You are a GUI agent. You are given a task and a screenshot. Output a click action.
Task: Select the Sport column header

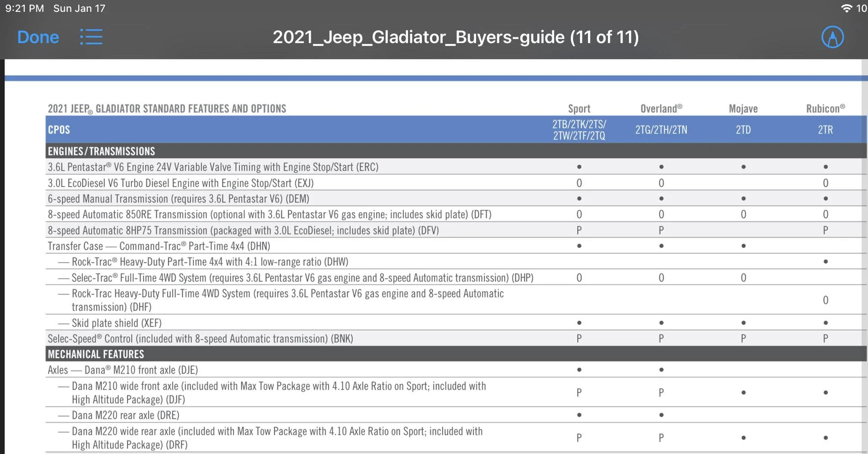[x=579, y=109]
